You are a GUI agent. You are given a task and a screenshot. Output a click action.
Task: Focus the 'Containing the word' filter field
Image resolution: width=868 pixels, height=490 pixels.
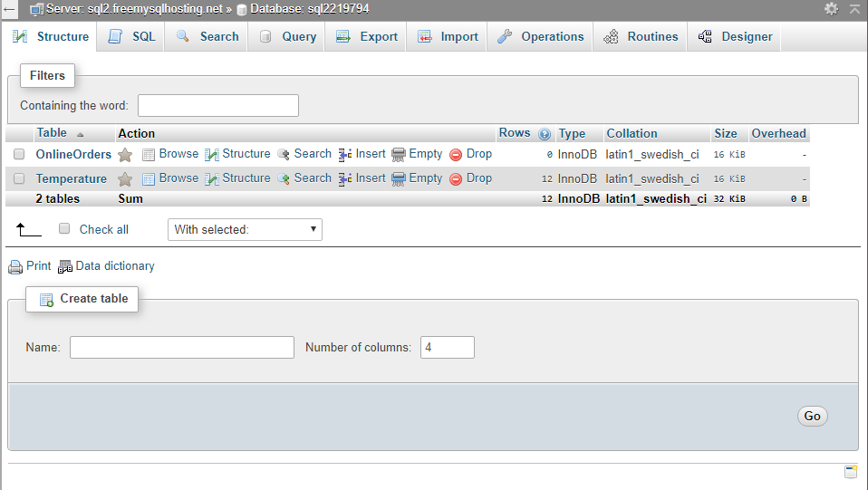click(218, 105)
